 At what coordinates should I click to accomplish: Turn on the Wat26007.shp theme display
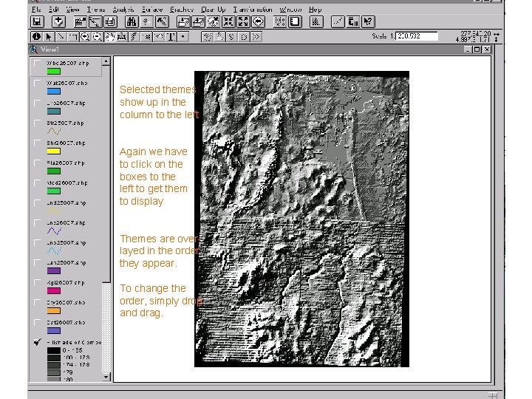[x=36, y=84]
